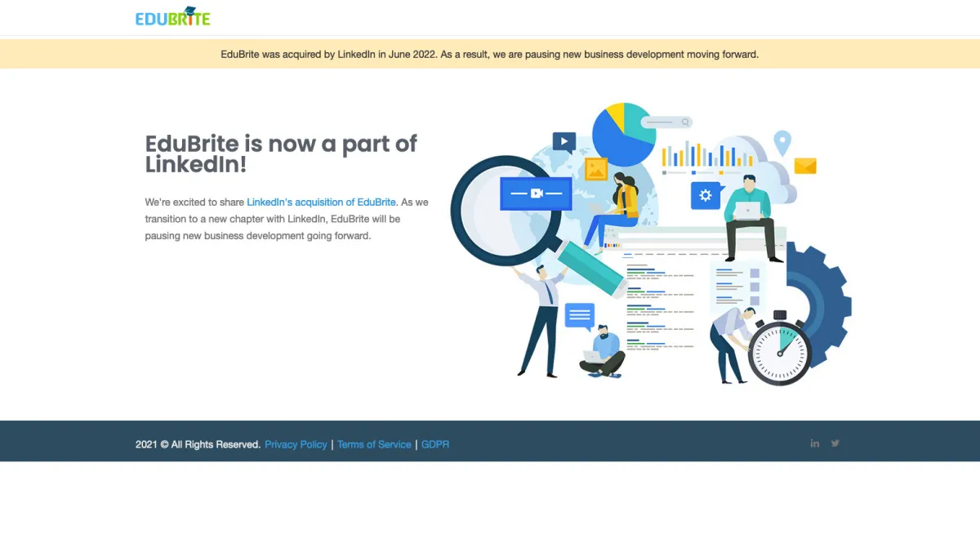This screenshot has height=543, width=980.
Task: Open the Twitter icon in footer
Action: [x=835, y=443]
